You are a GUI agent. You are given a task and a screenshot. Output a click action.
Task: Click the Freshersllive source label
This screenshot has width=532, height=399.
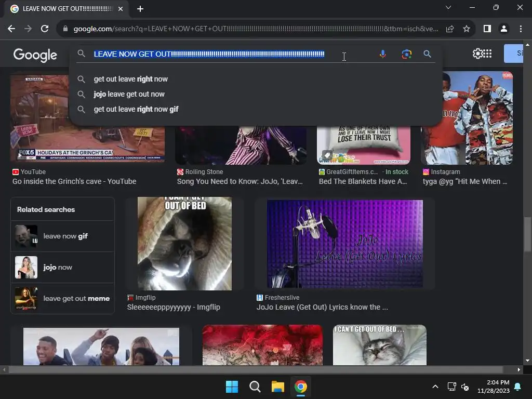coord(282,298)
